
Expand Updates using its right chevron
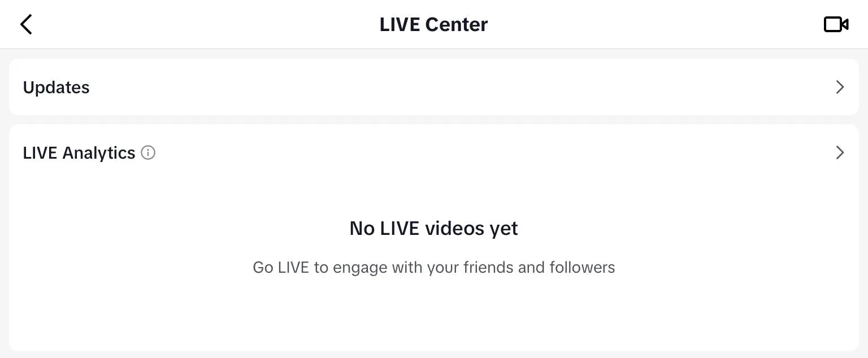click(x=840, y=87)
